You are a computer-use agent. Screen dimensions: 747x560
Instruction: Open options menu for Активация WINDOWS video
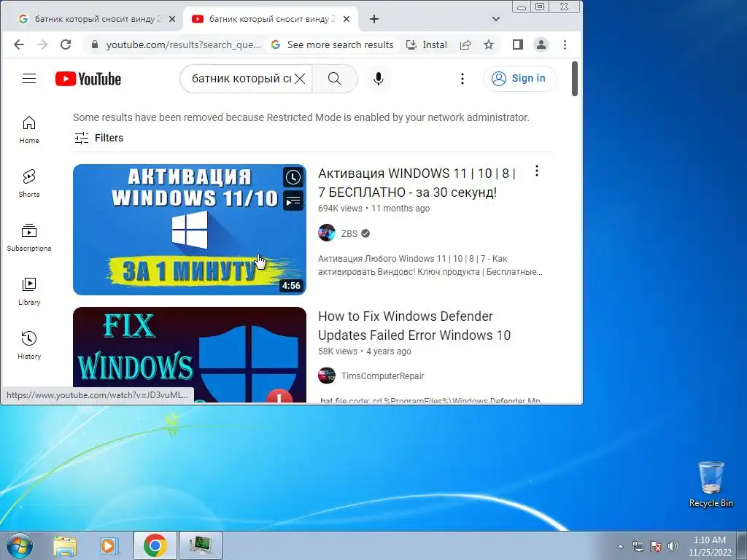tap(537, 171)
